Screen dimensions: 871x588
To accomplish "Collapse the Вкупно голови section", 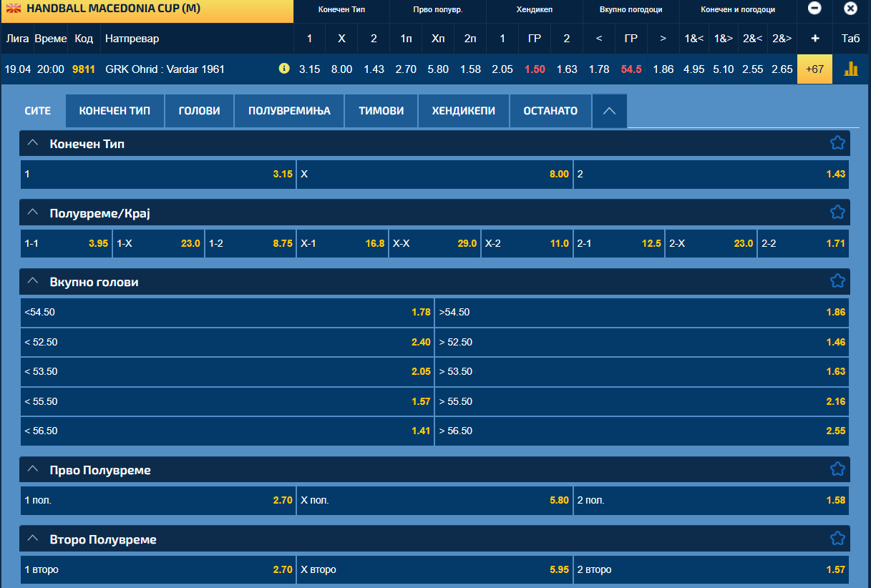I will [32, 281].
